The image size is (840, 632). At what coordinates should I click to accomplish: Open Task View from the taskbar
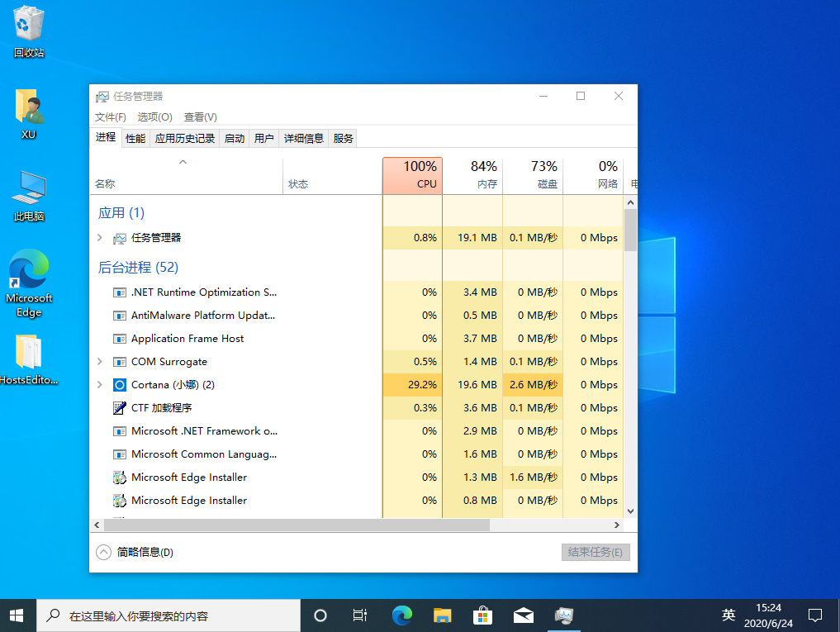point(359,615)
